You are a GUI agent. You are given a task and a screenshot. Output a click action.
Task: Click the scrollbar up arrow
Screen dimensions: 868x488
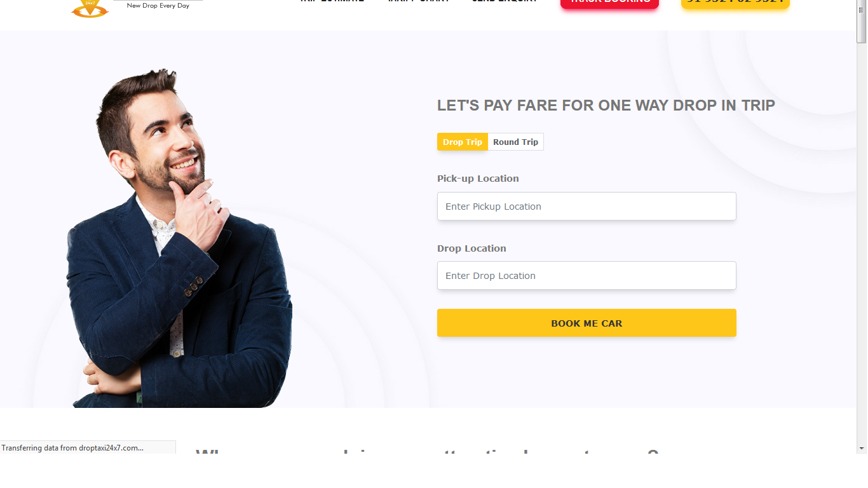(x=862, y=5)
